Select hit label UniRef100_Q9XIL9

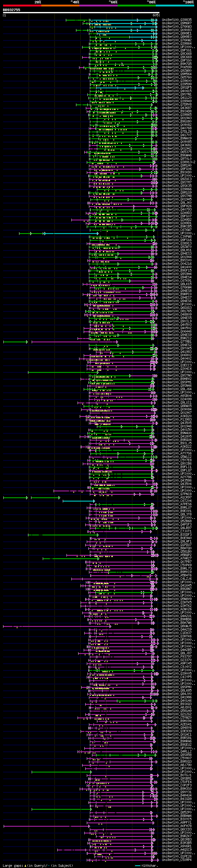[177, 321]
